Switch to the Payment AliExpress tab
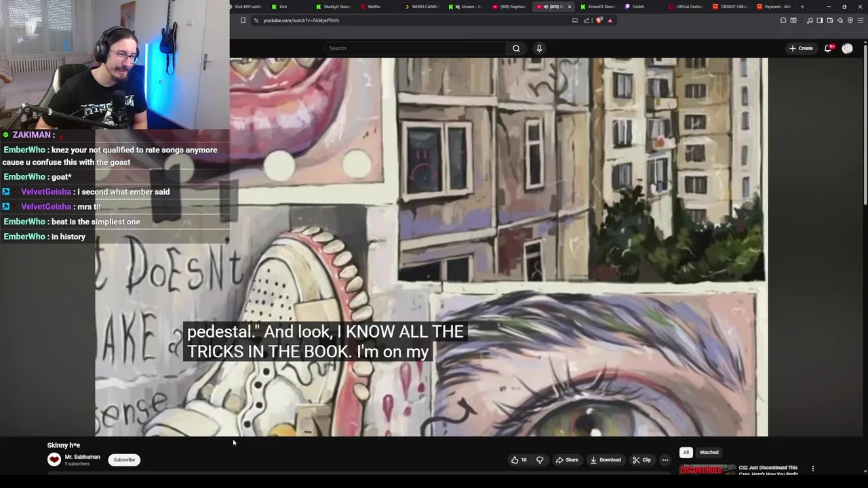The height and width of the screenshot is (488, 868). coord(774,7)
